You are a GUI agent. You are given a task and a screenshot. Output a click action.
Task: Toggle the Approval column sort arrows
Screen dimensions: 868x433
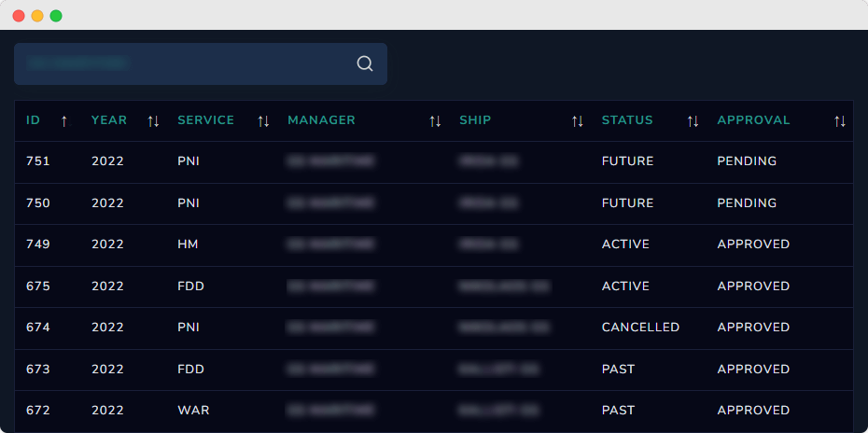pos(840,120)
